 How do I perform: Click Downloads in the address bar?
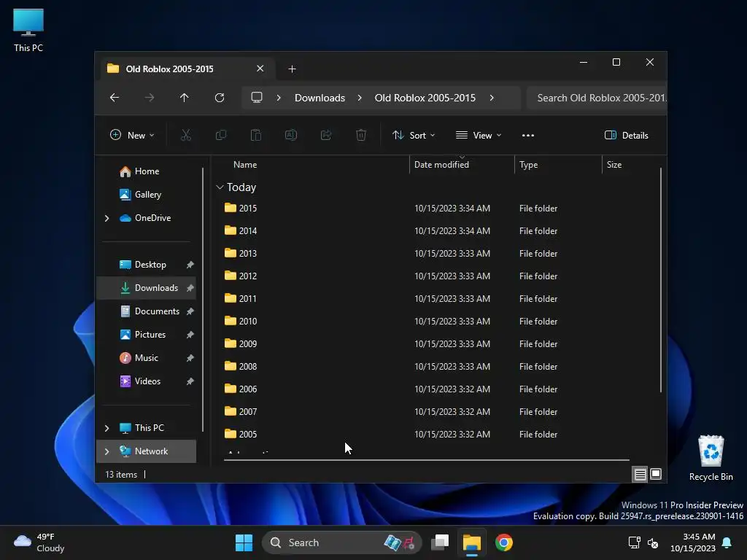click(320, 98)
